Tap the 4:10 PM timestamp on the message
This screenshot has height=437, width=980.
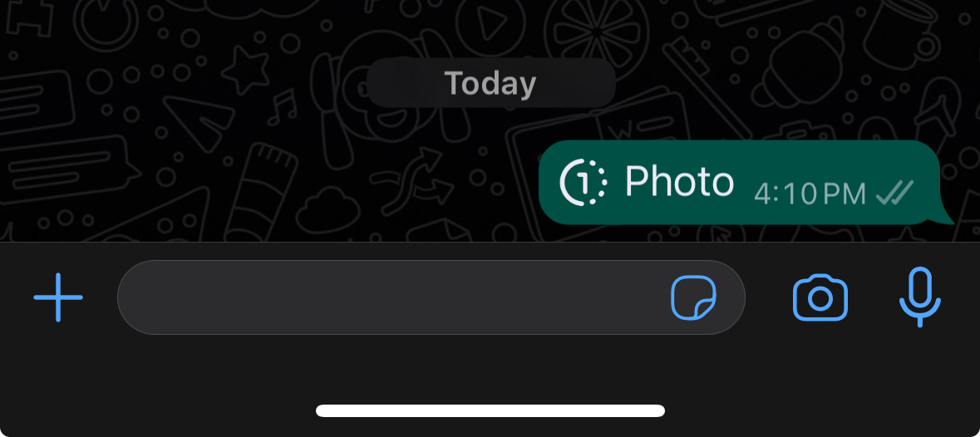tap(810, 194)
